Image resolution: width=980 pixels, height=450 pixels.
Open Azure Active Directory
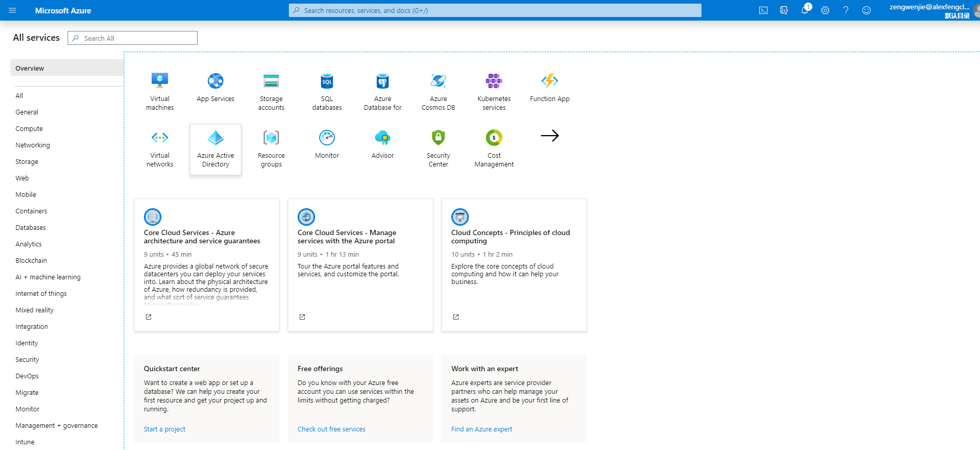tap(216, 149)
